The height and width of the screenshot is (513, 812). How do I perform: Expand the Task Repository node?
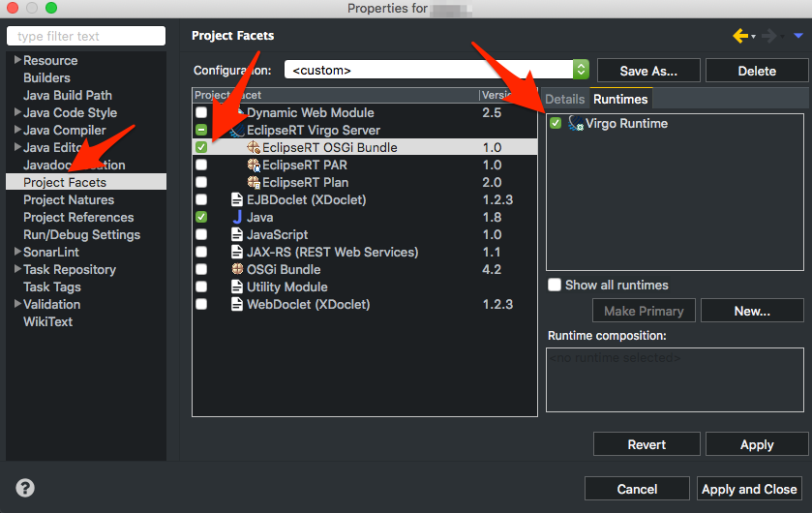tap(17, 269)
